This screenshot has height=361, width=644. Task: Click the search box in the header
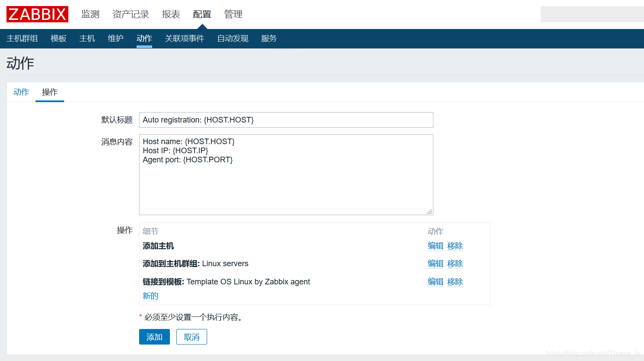pyautogui.click(x=592, y=14)
